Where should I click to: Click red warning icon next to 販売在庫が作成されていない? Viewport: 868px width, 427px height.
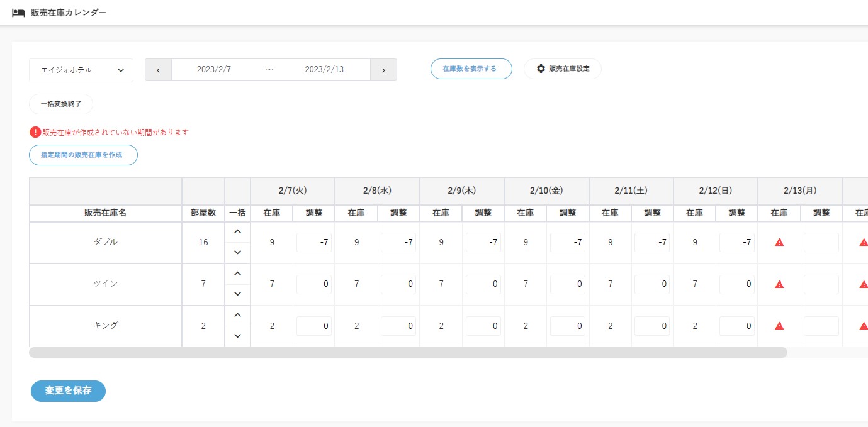pos(35,132)
